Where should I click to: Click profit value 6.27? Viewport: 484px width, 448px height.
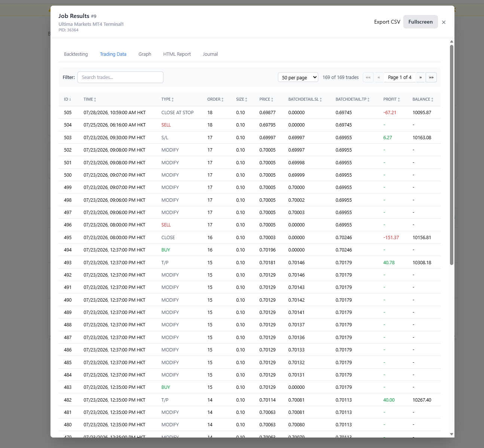tap(387, 137)
